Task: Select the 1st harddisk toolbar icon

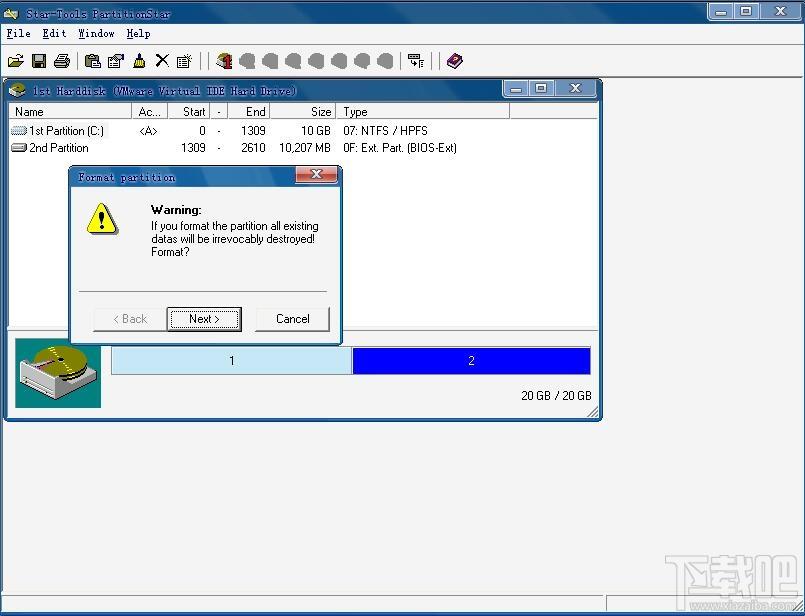Action: coord(224,61)
